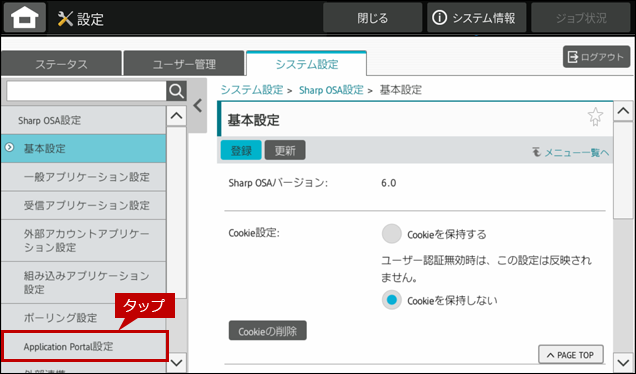Click the ログアウト logout button
Image resolution: width=636 pixels, height=374 pixels.
pyautogui.click(x=596, y=57)
